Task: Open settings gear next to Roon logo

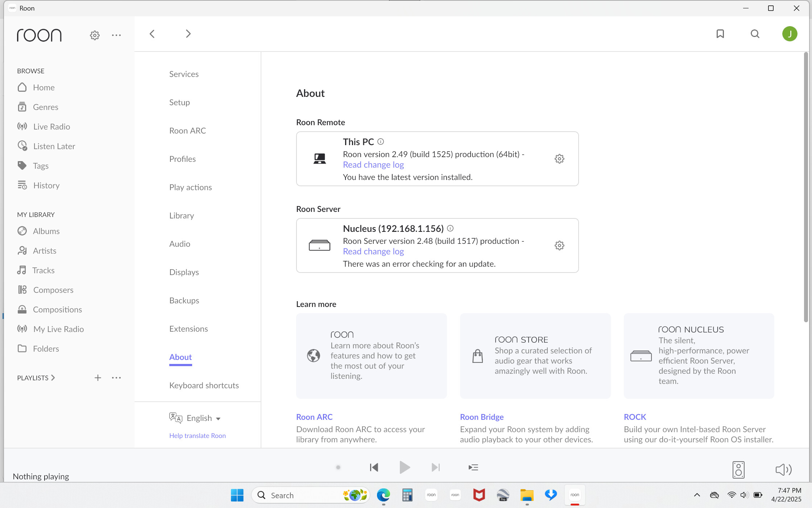Action: pos(95,35)
